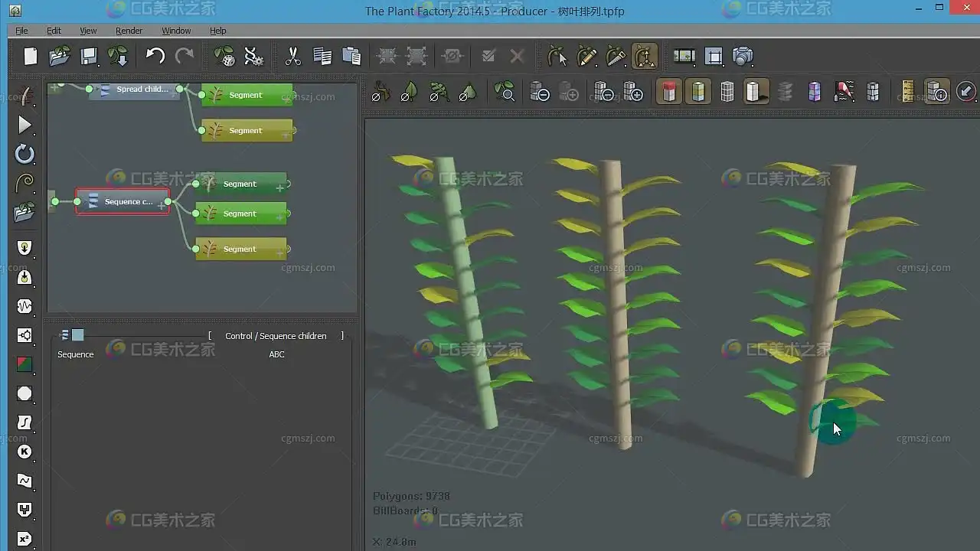Viewport: 980px width, 551px height.
Task: Click the camera render icon
Action: pos(743,57)
